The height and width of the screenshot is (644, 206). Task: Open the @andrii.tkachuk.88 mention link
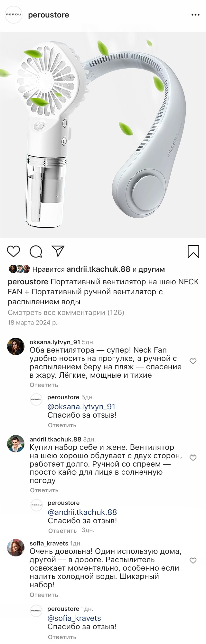coord(82,512)
